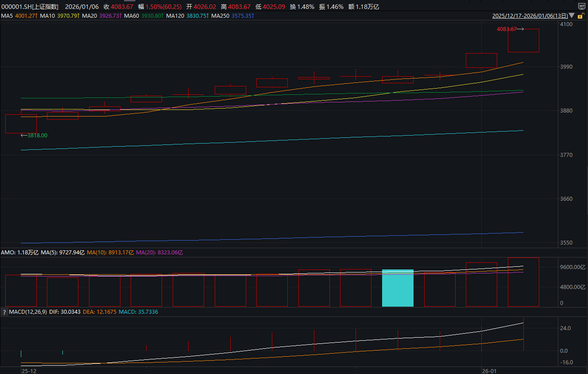Select the MA60 3930.80 indicator label
Image resolution: width=588 pixels, height=374 pixels.
point(144,16)
